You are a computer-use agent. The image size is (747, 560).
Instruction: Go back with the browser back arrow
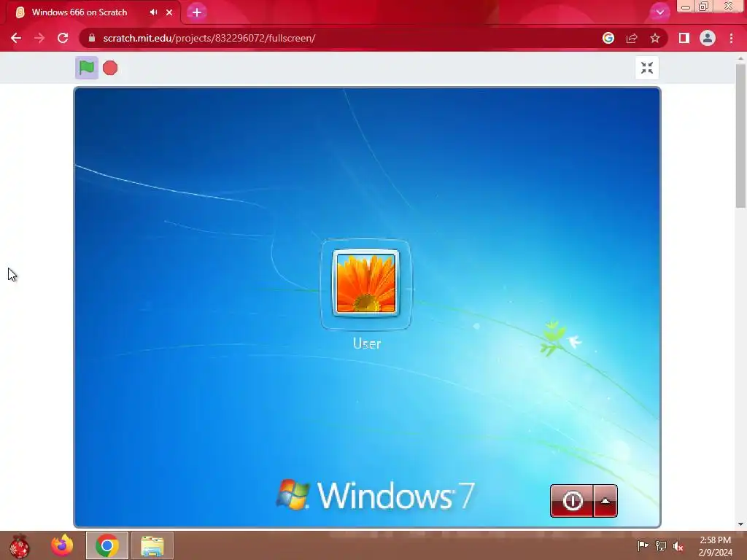16,38
